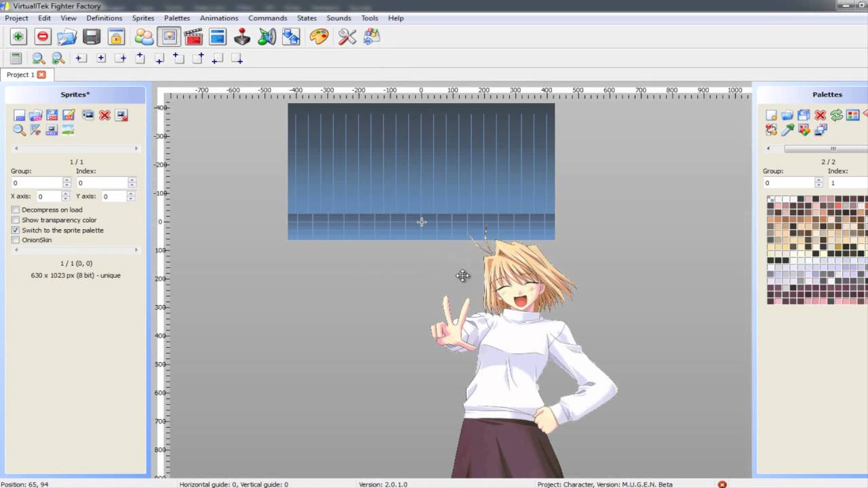Click the X axis value field
Screen dimensions: 868x488
coord(49,197)
